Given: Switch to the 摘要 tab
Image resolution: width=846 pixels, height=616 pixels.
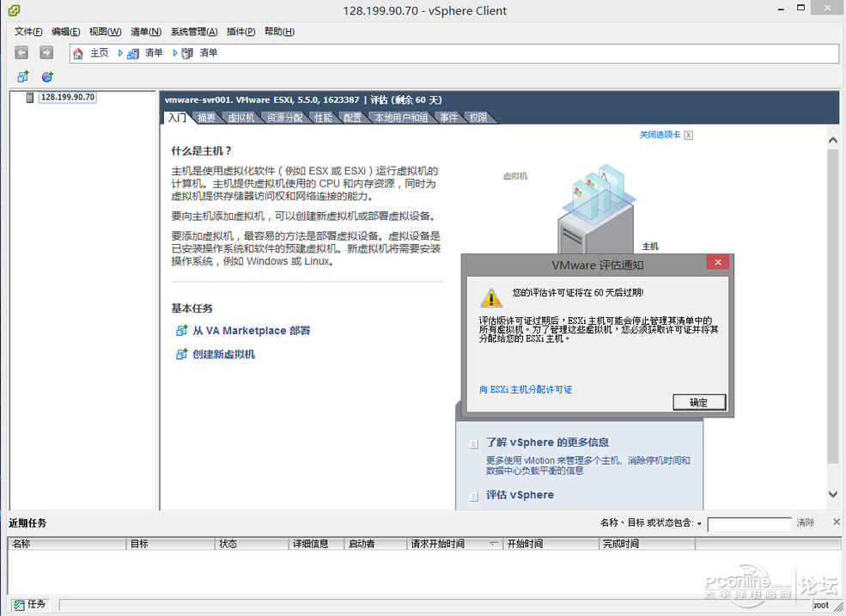Looking at the screenshot, I should click(x=206, y=118).
